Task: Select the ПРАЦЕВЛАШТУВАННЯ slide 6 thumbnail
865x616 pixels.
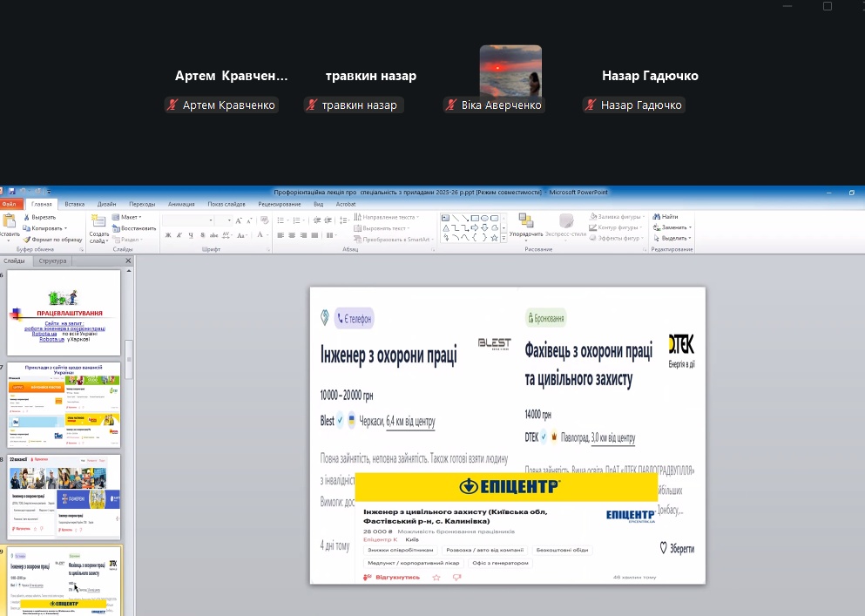Action: click(64, 313)
